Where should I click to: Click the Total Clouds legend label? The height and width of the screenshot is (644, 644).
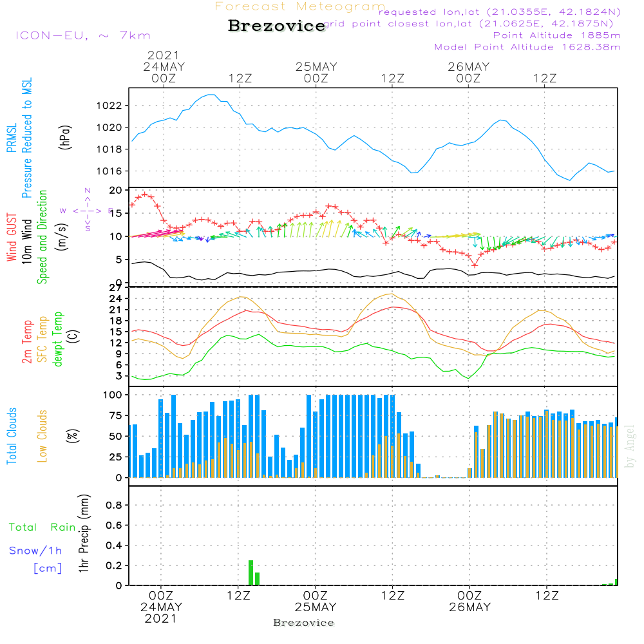11,436
